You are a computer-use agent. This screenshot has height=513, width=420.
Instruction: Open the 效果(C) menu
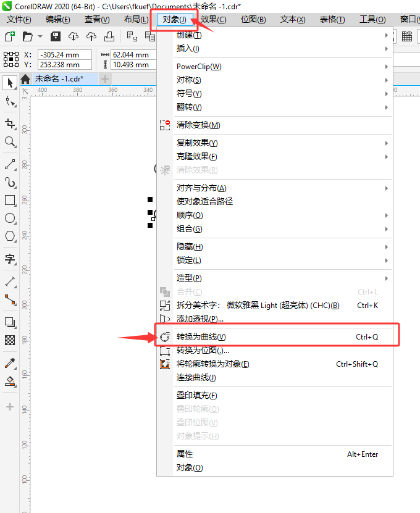click(x=214, y=20)
